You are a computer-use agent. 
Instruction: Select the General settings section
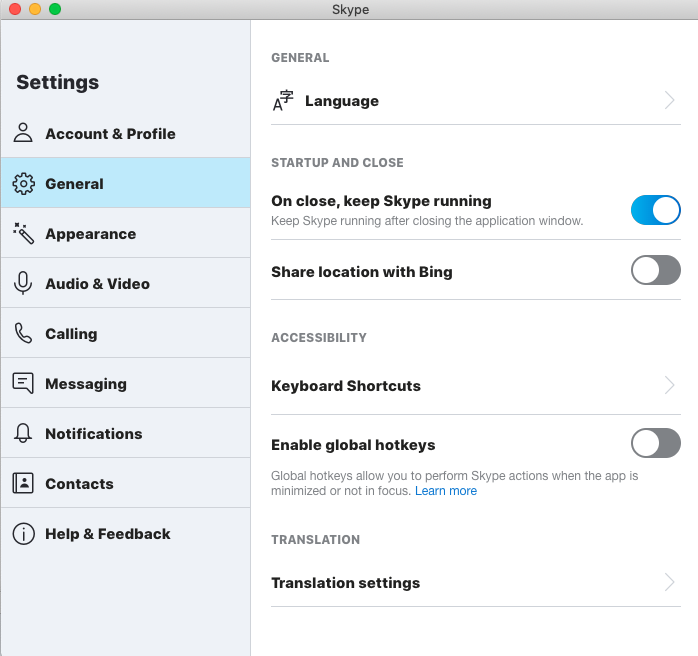[126, 183]
